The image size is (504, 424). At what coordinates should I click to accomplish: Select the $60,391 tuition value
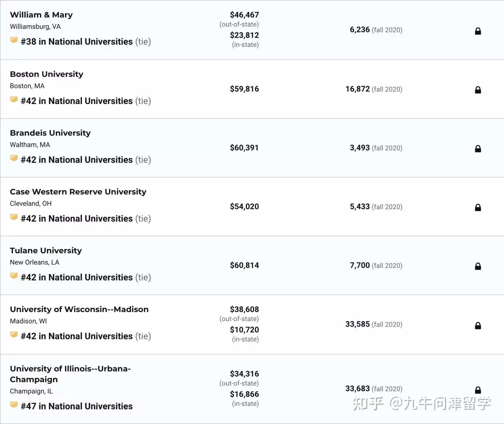tap(245, 148)
